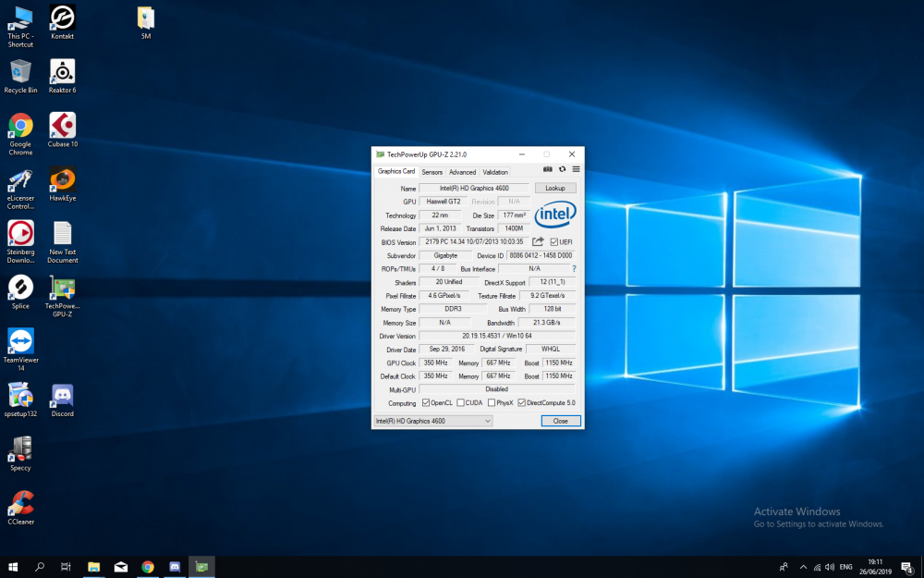
Task: Open the Mail app on taskbar
Action: click(x=121, y=567)
